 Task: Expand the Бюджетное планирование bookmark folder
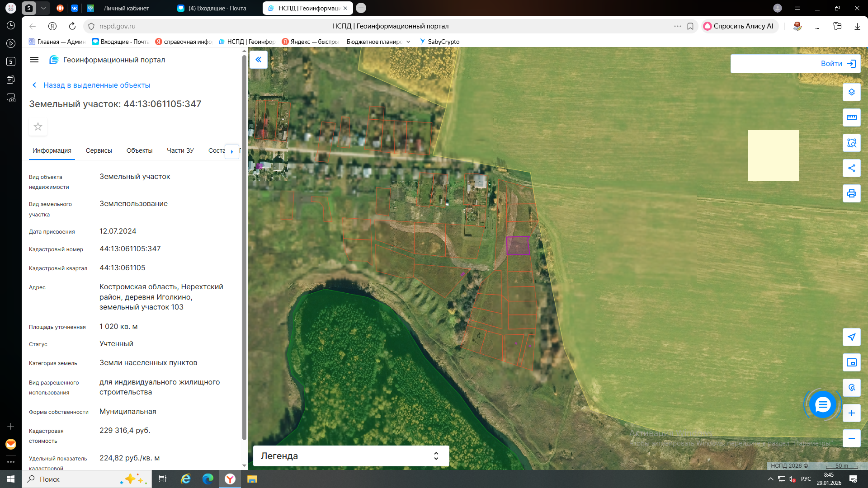378,42
